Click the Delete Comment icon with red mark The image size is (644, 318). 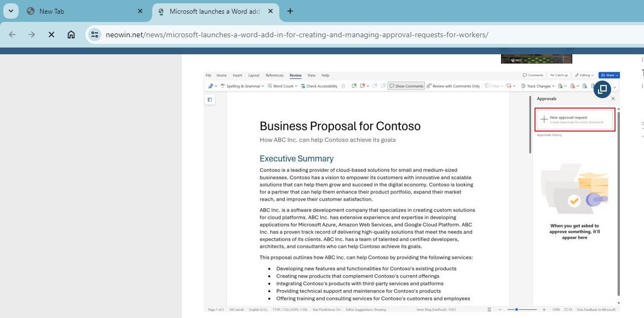coord(363,86)
